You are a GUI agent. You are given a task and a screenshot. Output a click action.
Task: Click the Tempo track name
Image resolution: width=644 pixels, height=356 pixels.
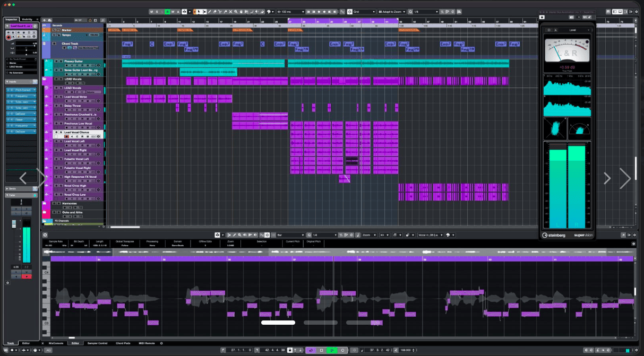pos(66,35)
